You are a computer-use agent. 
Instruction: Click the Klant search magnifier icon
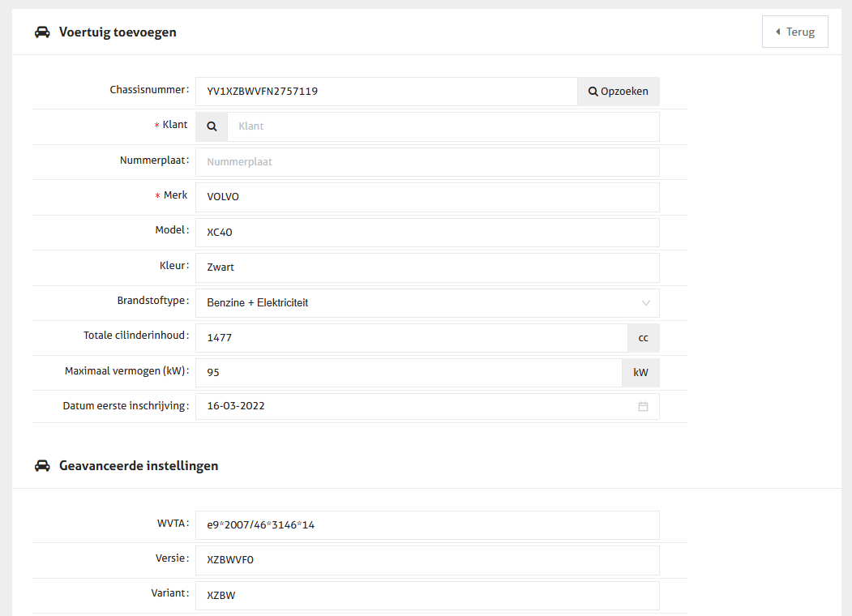click(212, 126)
